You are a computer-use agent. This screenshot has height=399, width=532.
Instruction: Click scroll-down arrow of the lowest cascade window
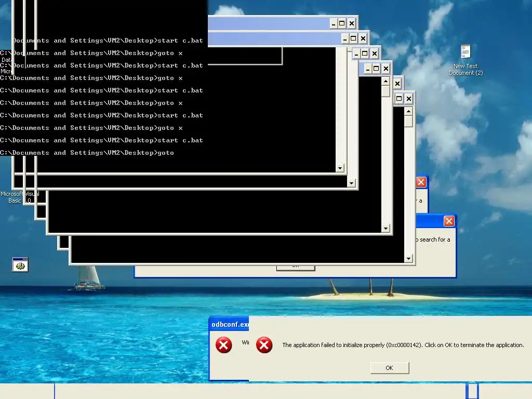coord(408,259)
